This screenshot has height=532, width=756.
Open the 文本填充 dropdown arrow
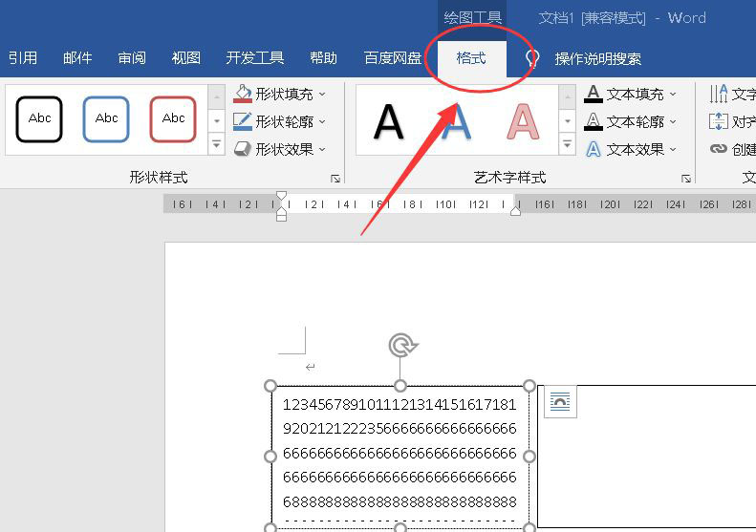point(673,94)
